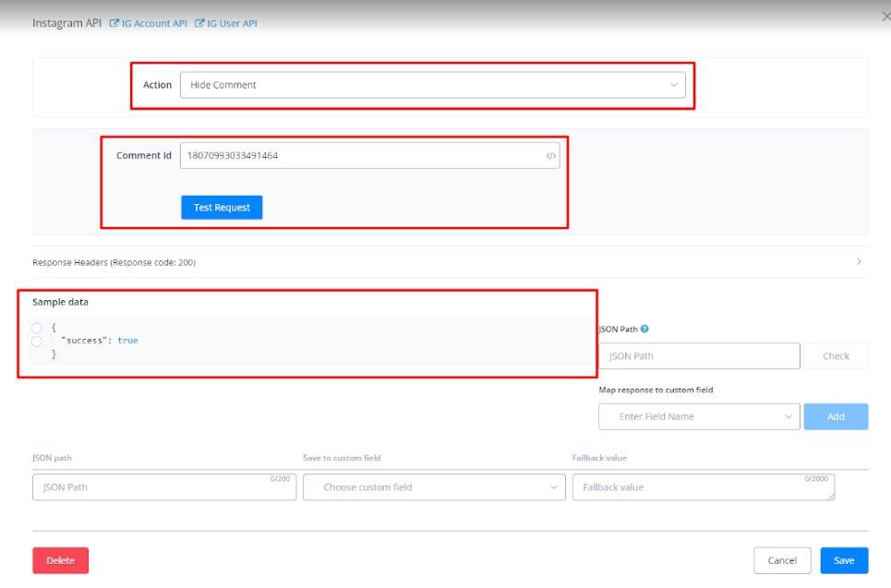
Task: Save the Instagram API action settings
Action: click(844, 560)
